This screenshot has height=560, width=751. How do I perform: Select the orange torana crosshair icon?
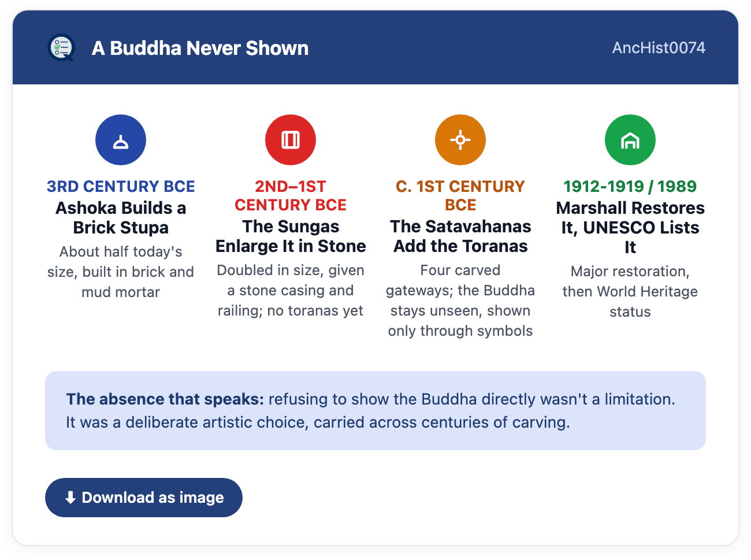(x=460, y=140)
